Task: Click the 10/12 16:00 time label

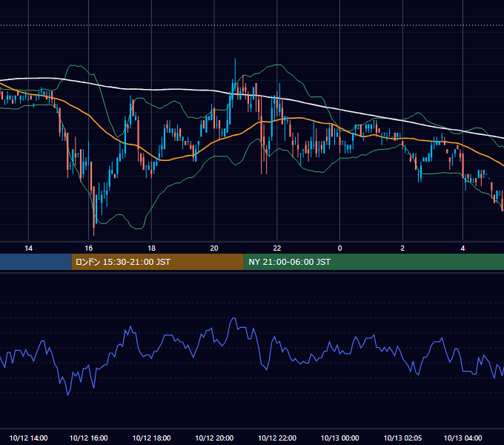Action: (x=89, y=438)
